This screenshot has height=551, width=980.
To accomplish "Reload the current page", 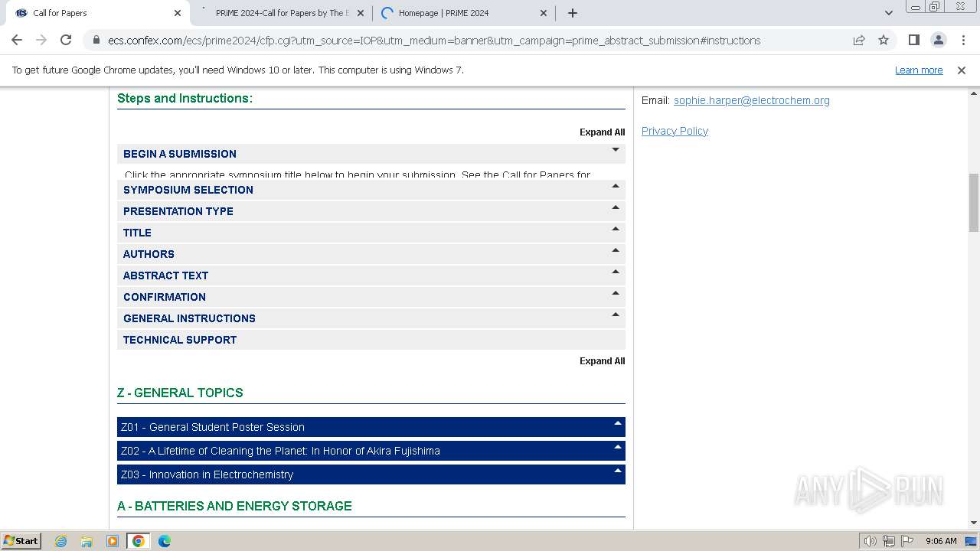I will click(x=66, y=40).
